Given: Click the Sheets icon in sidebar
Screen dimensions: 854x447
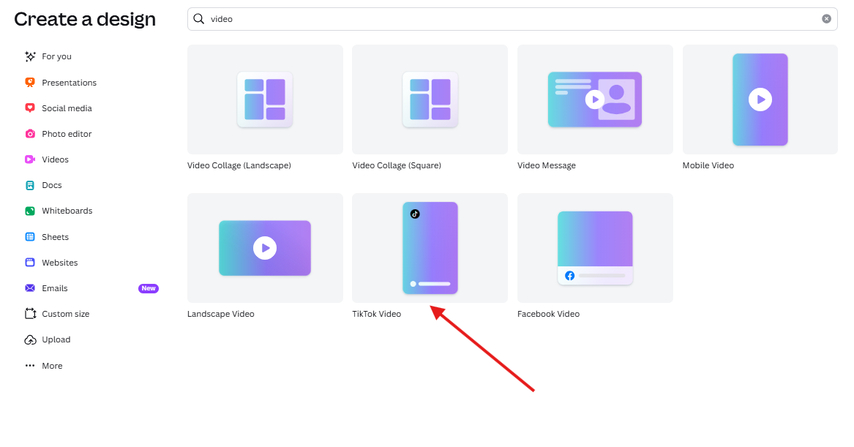Looking at the screenshot, I should pyautogui.click(x=30, y=237).
